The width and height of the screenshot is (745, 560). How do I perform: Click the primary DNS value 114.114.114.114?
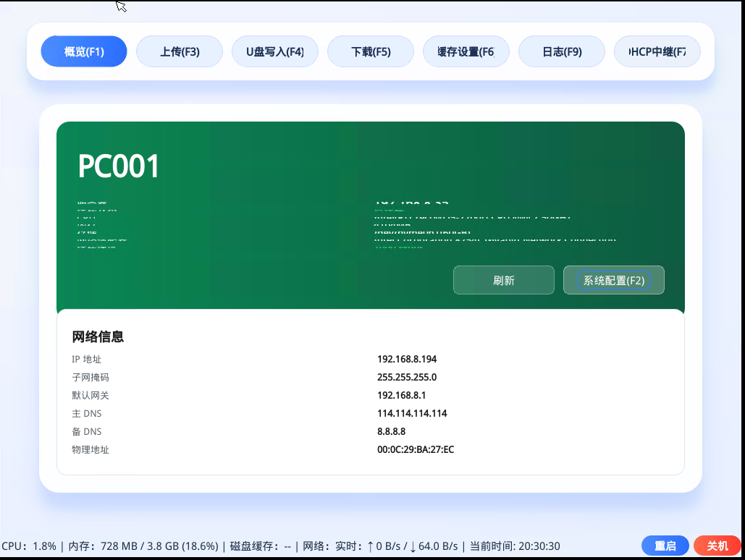(x=412, y=413)
